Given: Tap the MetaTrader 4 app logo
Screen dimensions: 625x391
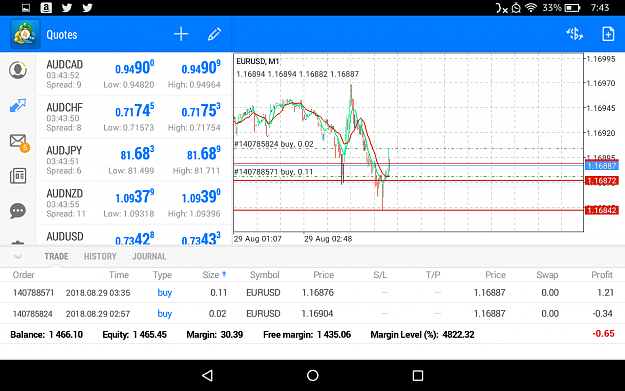Looking at the screenshot, I should pyautogui.click(x=25, y=34).
